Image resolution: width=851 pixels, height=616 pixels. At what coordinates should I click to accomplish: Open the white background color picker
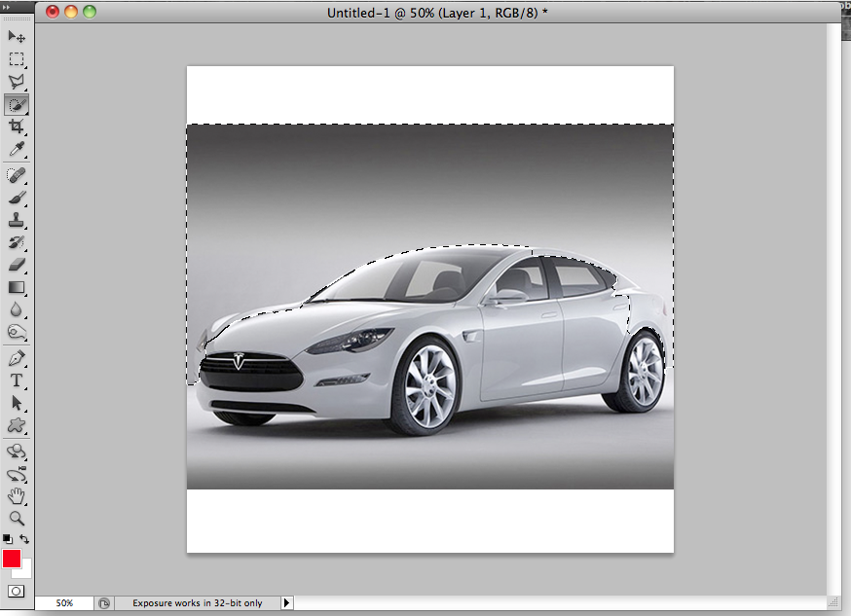point(26,571)
